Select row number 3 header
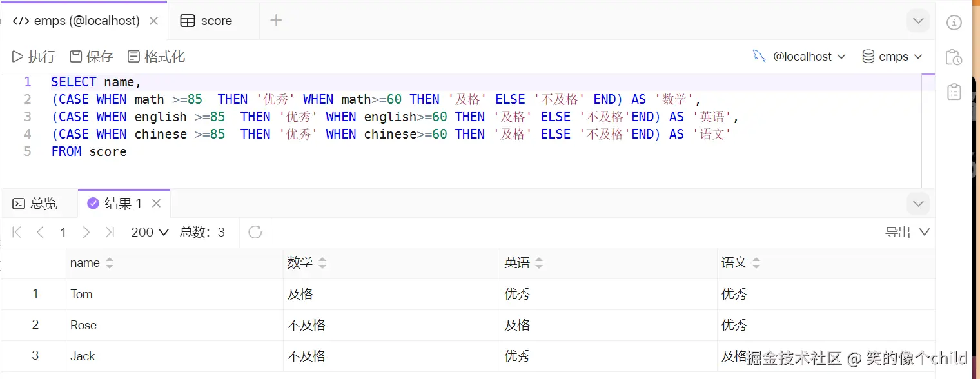Screen dimensions: 980x379 tap(35, 356)
